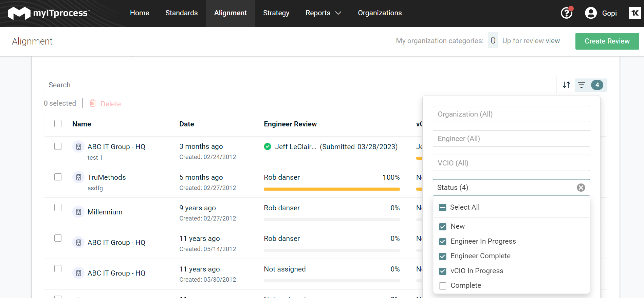Click building icon for ABC IT Group created 05/14/2012
Viewport: 644px width, 298px height.
78,242
